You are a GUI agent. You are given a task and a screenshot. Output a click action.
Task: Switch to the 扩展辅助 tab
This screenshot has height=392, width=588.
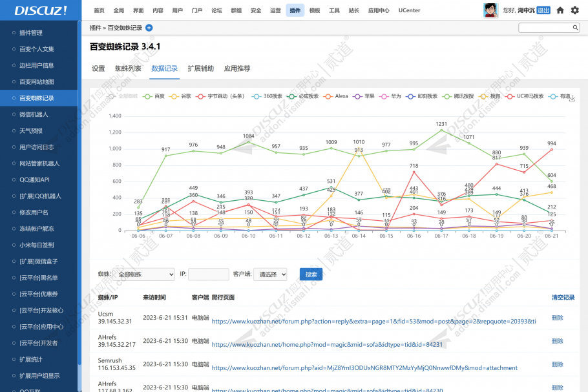200,68
